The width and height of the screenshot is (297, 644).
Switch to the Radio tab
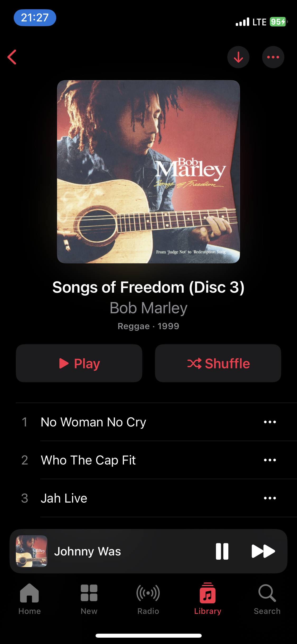[148, 599]
